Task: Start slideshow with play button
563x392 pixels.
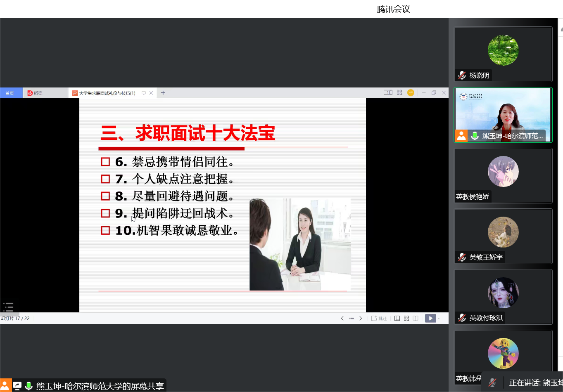Action: point(430,318)
